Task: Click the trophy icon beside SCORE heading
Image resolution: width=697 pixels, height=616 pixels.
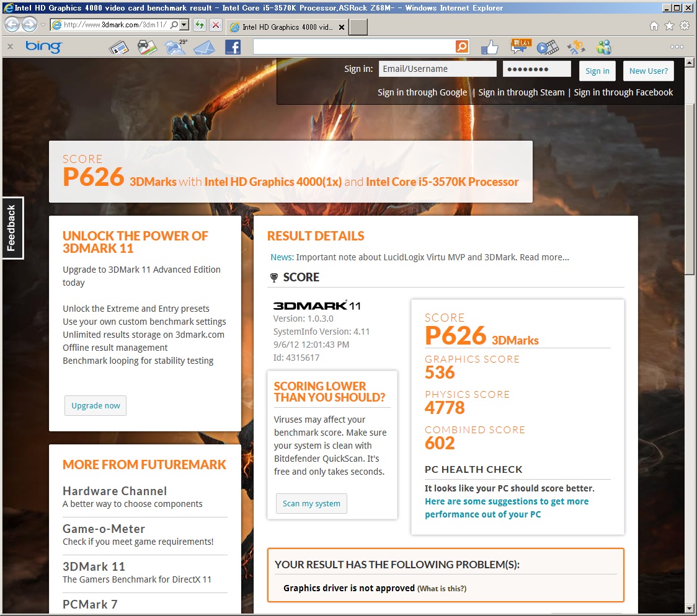Action: (x=274, y=278)
